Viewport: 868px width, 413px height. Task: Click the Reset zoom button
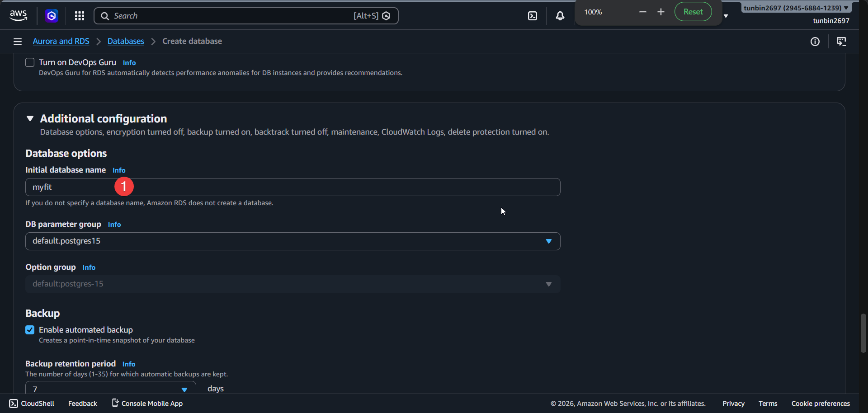coord(693,12)
